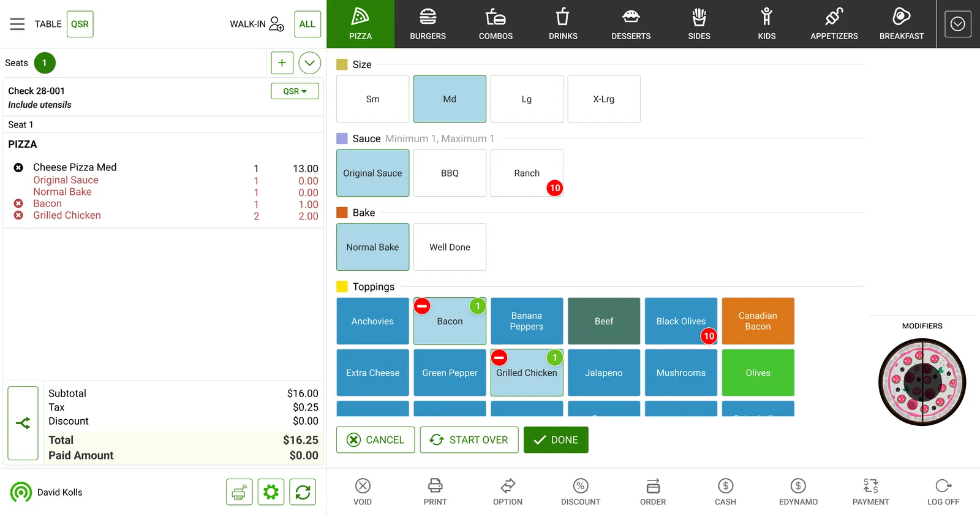The height and width of the screenshot is (516, 980).
Task: Click the printer icon near David Kolls
Action: pos(239,491)
